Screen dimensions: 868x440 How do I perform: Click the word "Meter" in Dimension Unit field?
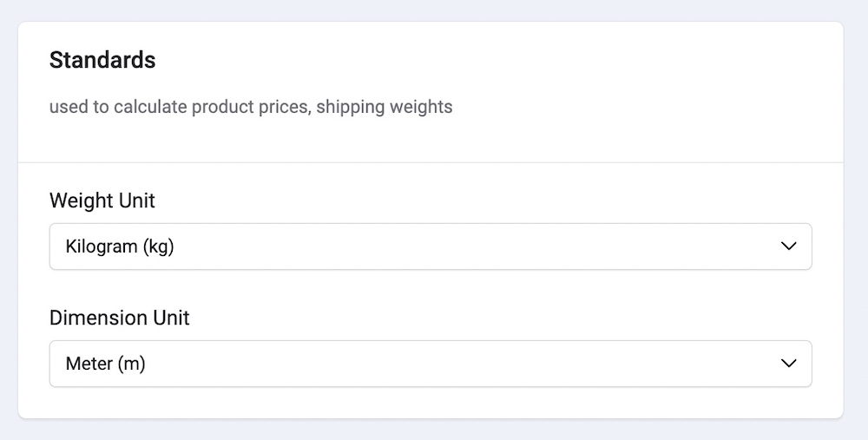[x=88, y=364]
